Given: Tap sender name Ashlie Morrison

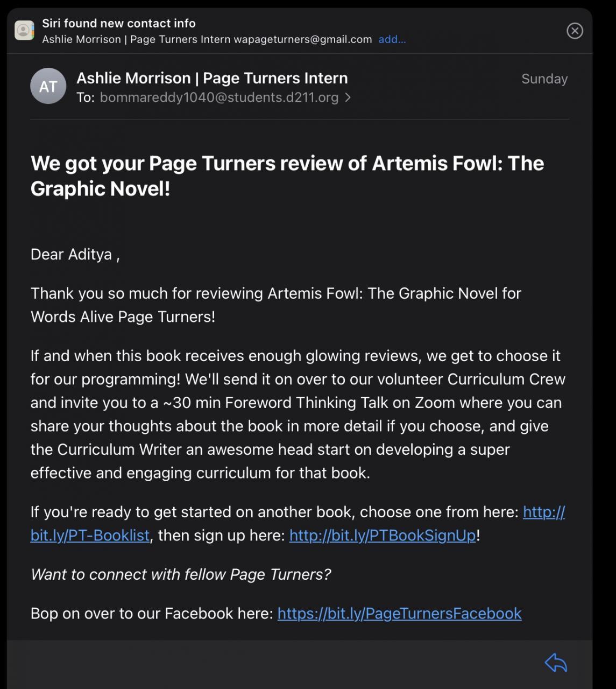Looking at the screenshot, I should (x=212, y=78).
